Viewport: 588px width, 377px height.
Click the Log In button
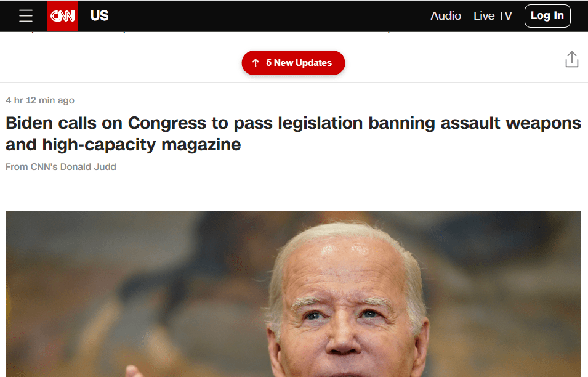[x=547, y=16]
